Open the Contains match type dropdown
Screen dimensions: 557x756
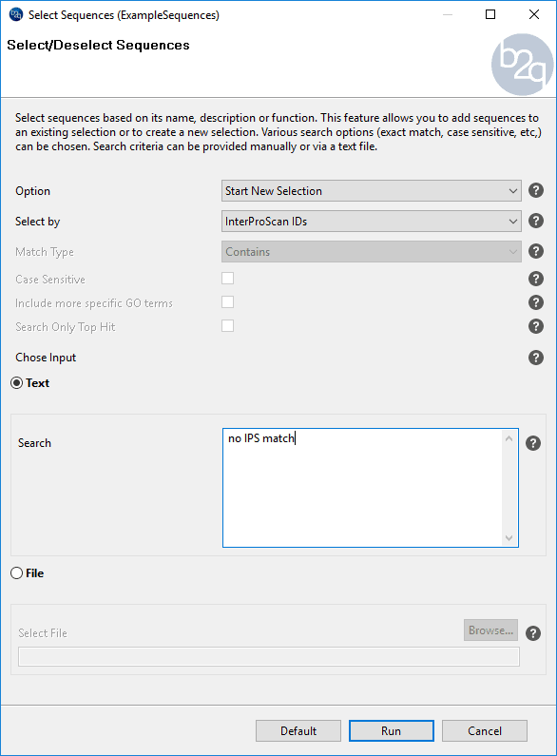point(371,252)
